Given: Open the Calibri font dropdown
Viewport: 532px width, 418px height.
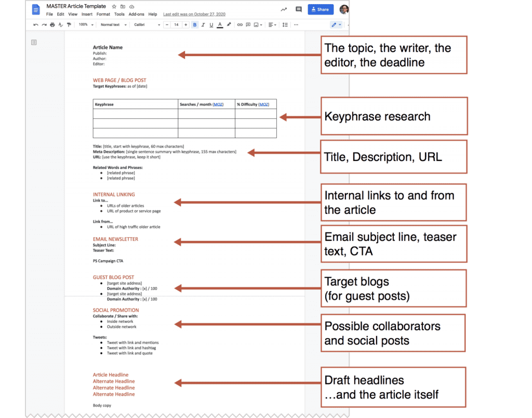Looking at the screenshot, I should coord(147,25).
